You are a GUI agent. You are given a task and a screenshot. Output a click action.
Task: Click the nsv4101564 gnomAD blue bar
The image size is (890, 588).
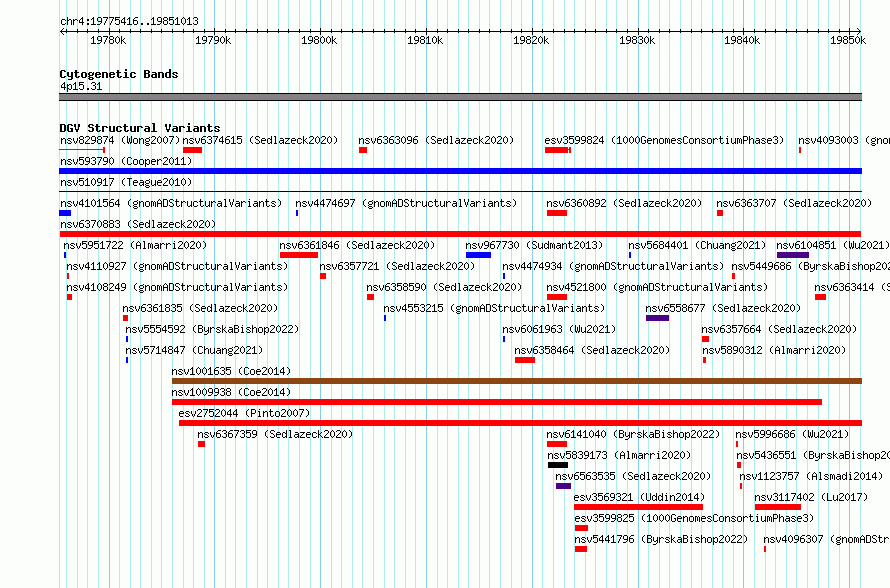(65, 213)
